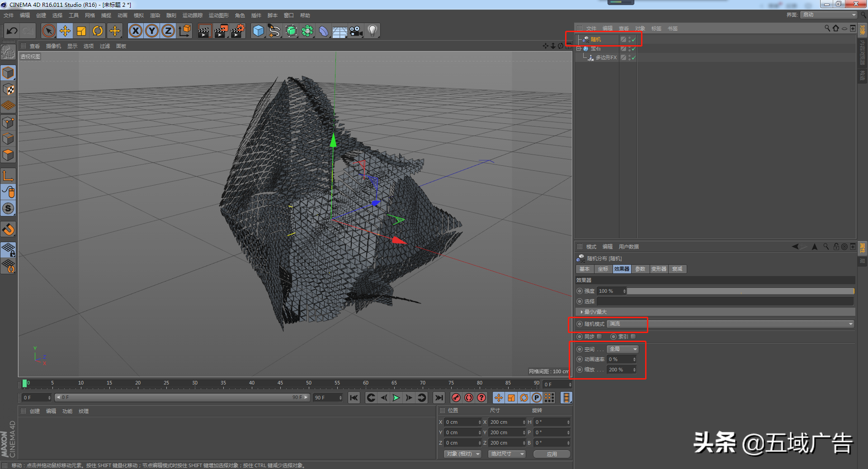Switch to 基本 tab
Screen dimensions: 868x469
[x=585, y=269]
